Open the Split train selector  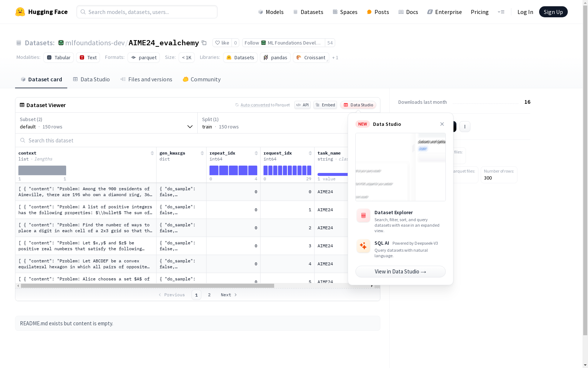coord(273,123)
